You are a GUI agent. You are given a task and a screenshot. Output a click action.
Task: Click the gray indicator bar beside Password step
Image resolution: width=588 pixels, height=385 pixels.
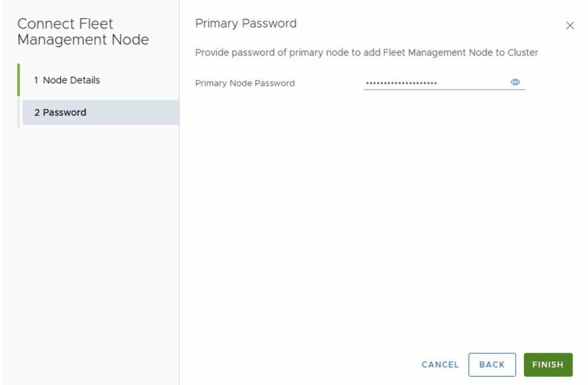19,112
